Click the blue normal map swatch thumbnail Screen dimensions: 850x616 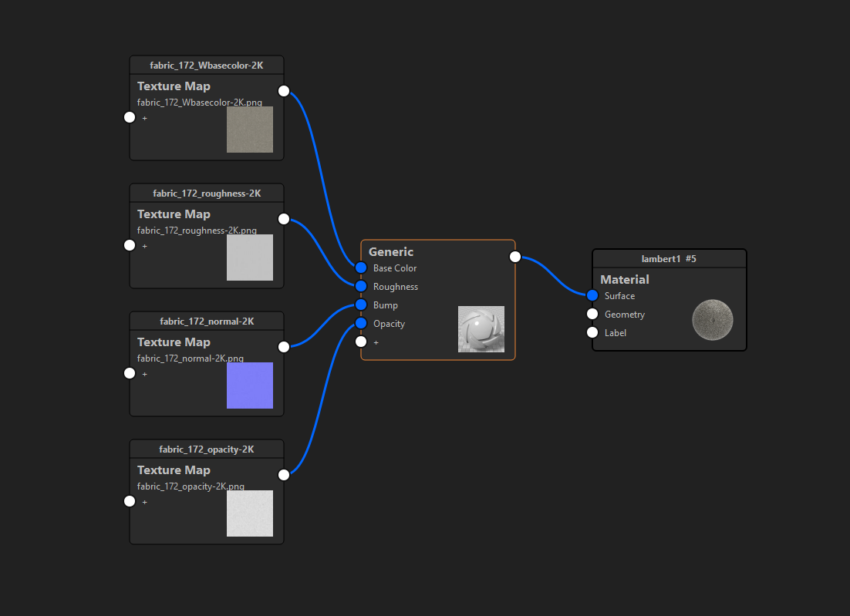pos(250,385)
